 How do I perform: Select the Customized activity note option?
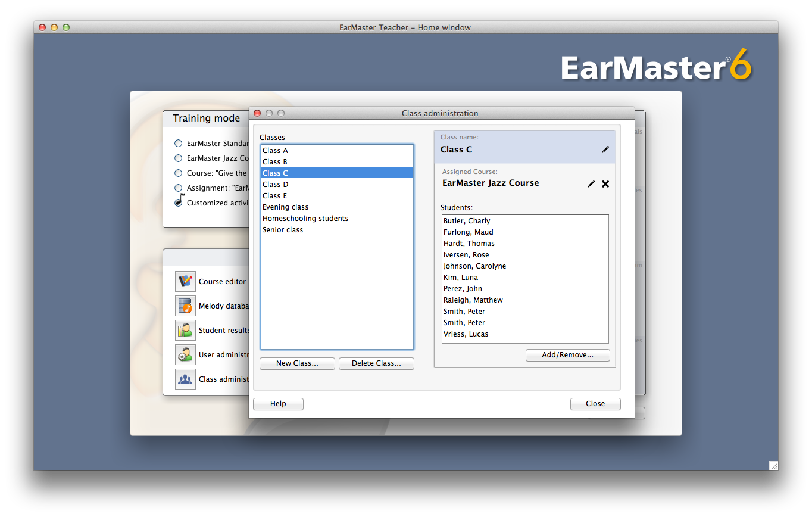point(179,202)
